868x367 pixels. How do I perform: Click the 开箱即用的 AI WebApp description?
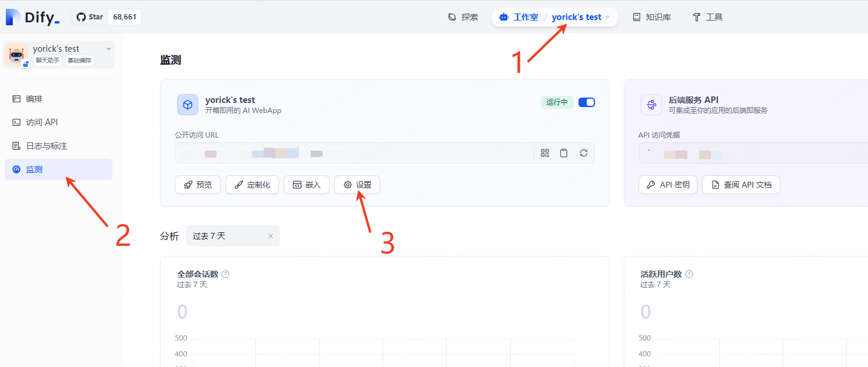[x=243, y=111]
